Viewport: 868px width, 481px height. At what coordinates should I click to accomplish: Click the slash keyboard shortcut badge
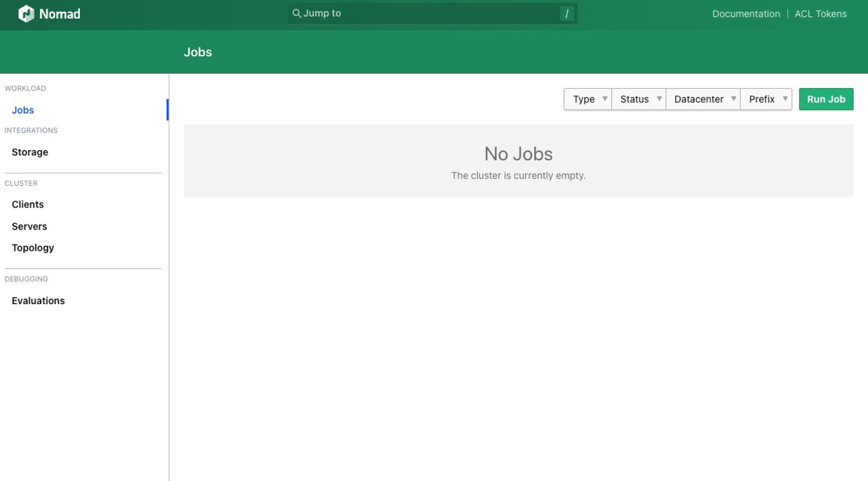click(566, 13)
